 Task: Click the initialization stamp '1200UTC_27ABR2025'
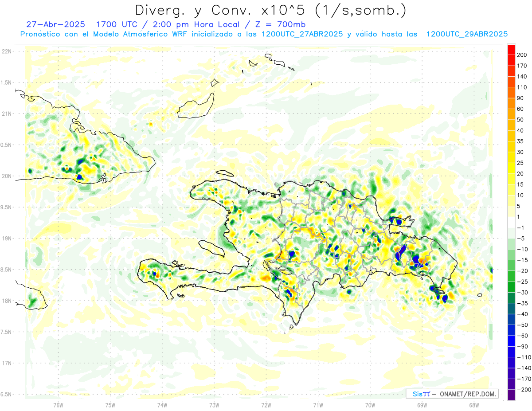coord(302,34)
